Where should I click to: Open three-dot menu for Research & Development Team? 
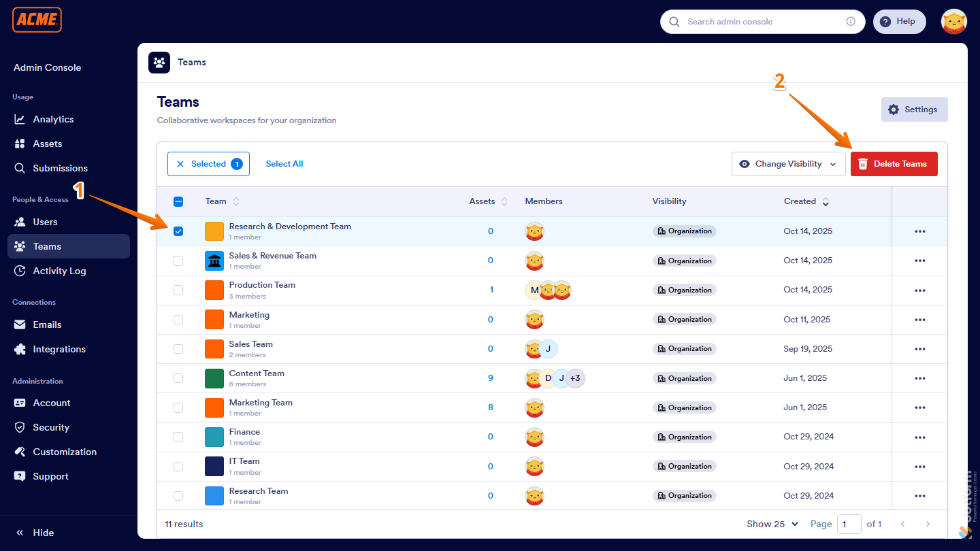920,231
